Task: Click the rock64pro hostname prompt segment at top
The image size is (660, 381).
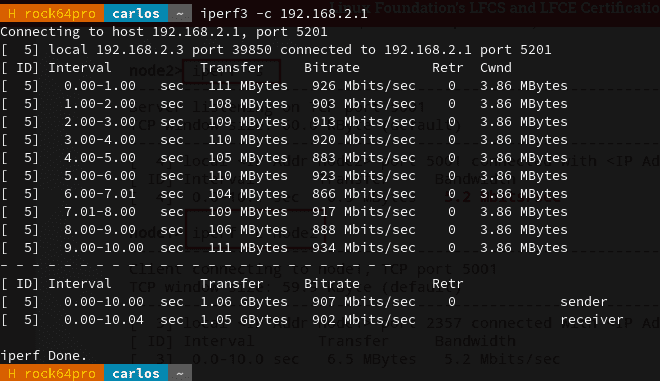Action: 52,13
